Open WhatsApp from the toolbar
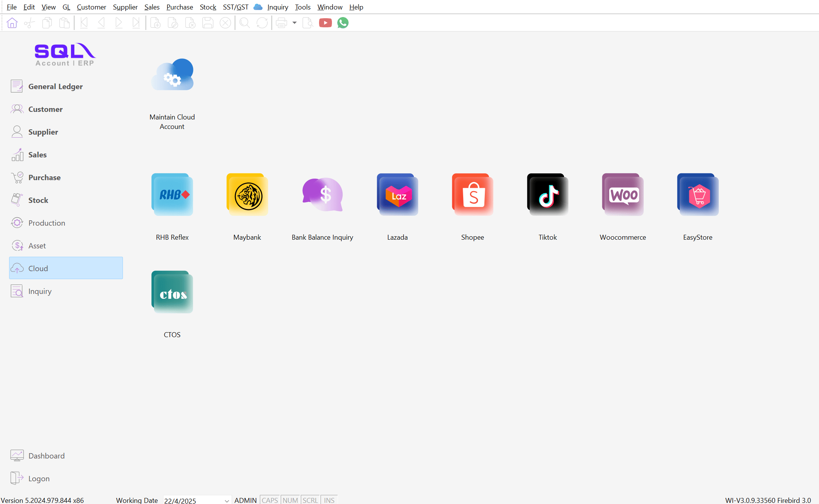 [x=343, y=23]
